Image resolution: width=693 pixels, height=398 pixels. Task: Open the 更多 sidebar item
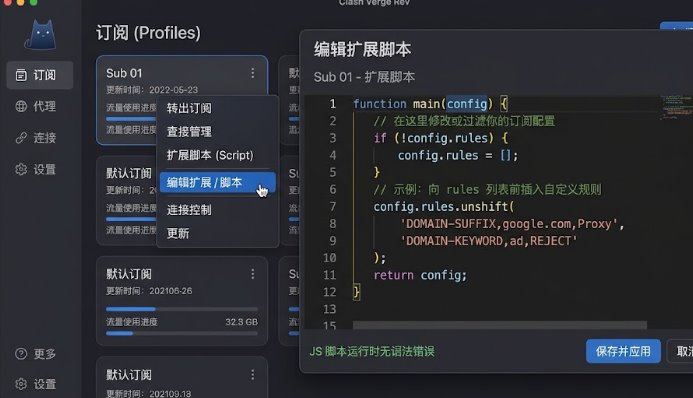click(40, 353)
